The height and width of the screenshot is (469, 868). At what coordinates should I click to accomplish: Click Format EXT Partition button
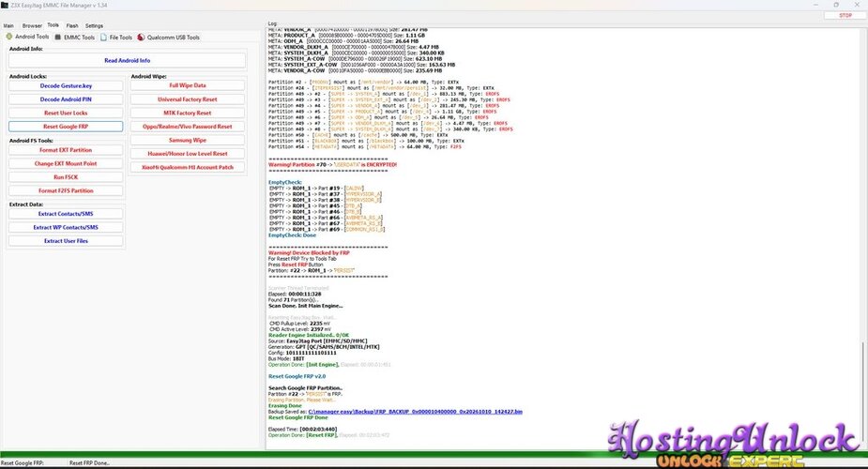pyautogui.click(x=66, y=150)
